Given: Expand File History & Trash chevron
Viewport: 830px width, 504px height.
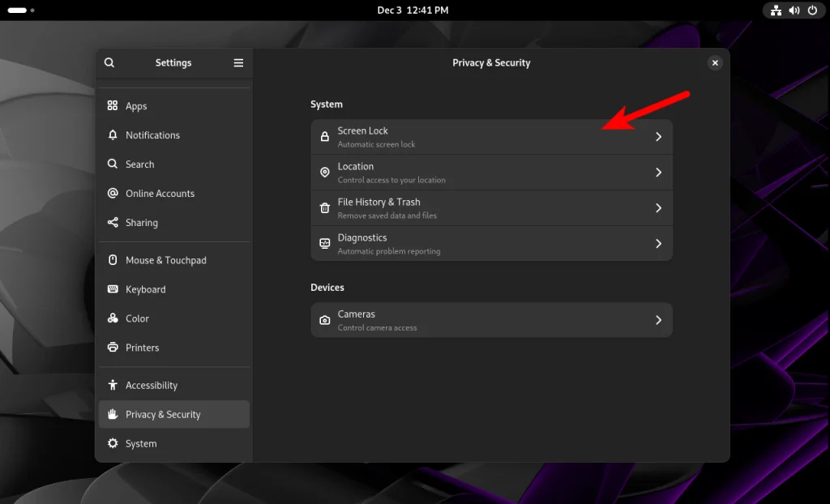Looking at the screenshot, I should [658, 207].
